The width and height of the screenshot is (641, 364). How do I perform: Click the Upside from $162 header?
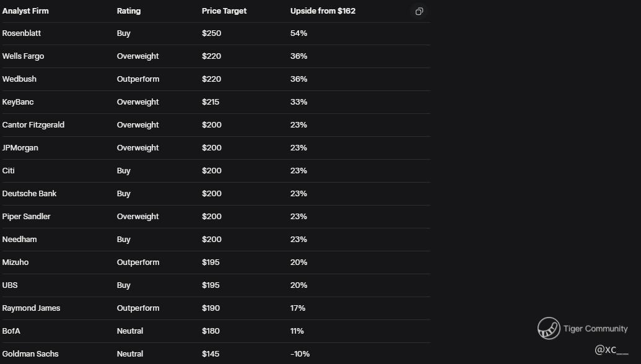(323, 11)
